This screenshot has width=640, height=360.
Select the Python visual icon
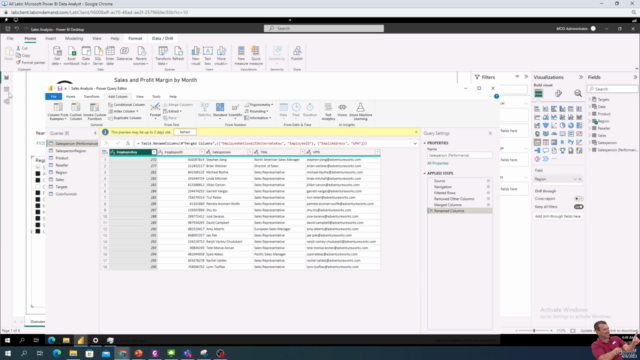[571, 142]
